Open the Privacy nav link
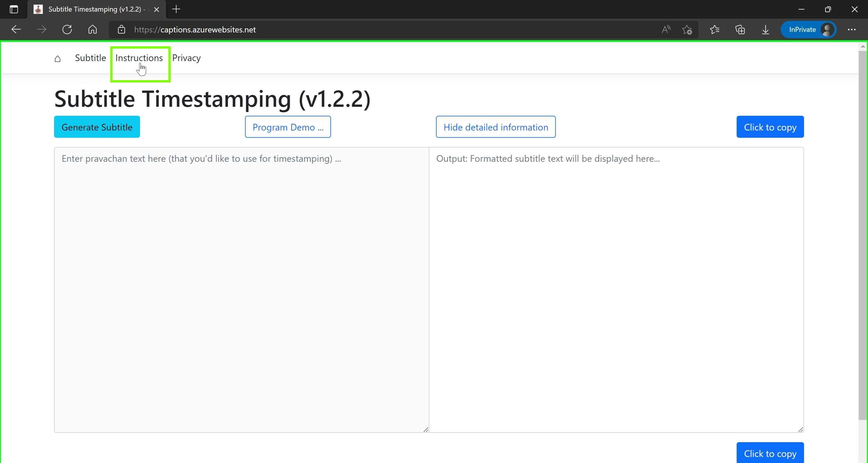The width and height of the screenshot is (868, 463). 186,58
